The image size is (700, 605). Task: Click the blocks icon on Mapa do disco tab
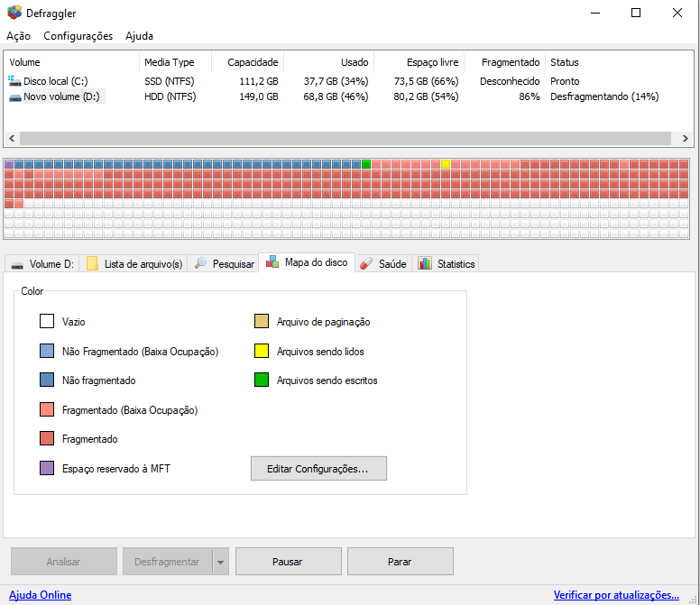(272, 261)
